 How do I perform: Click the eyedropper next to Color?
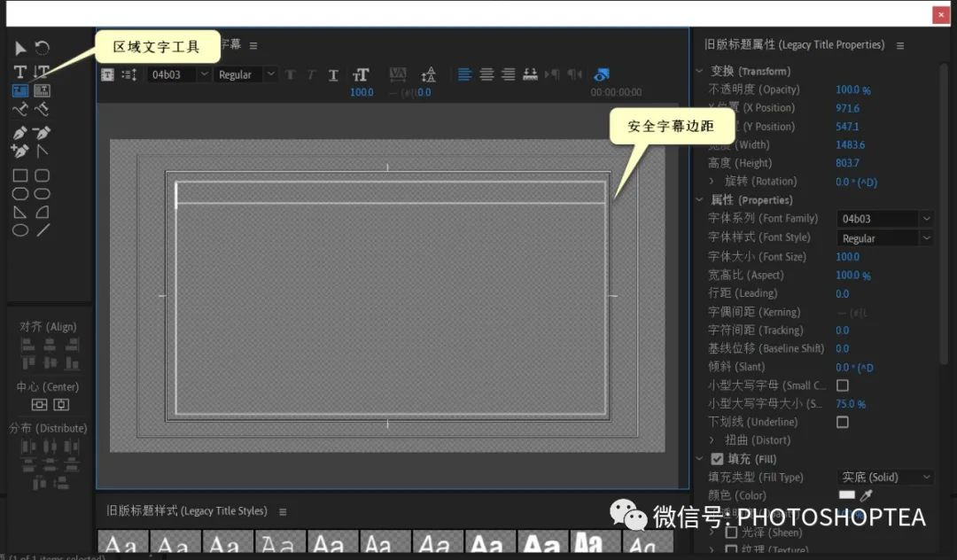pos(866,495)
